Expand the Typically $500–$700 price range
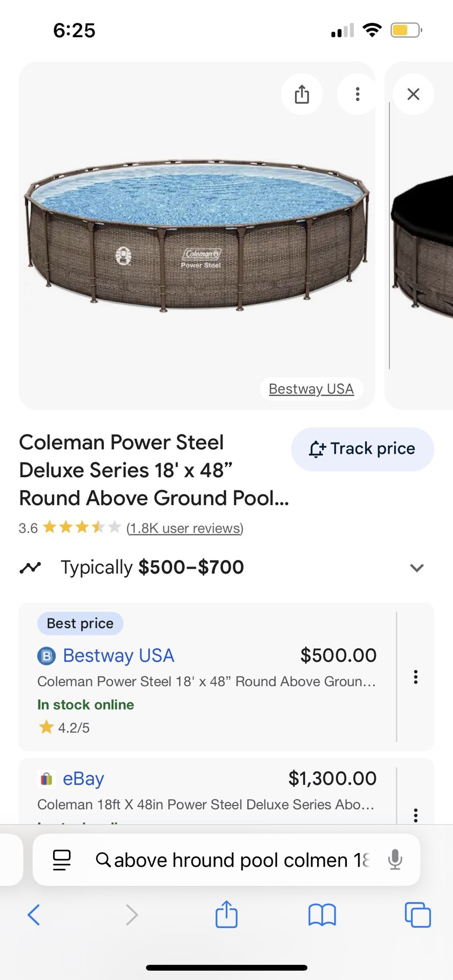Screen dimensions: 453x980 coord(417,568)
